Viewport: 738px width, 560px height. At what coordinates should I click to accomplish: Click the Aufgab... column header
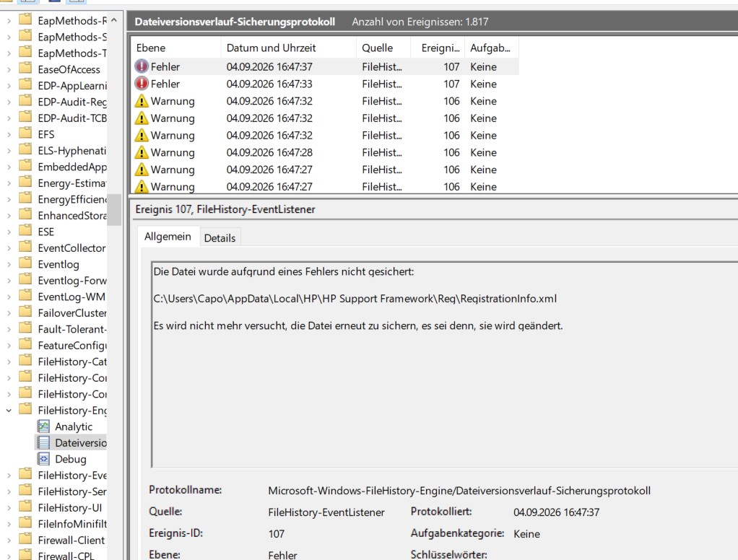[492, 48]
